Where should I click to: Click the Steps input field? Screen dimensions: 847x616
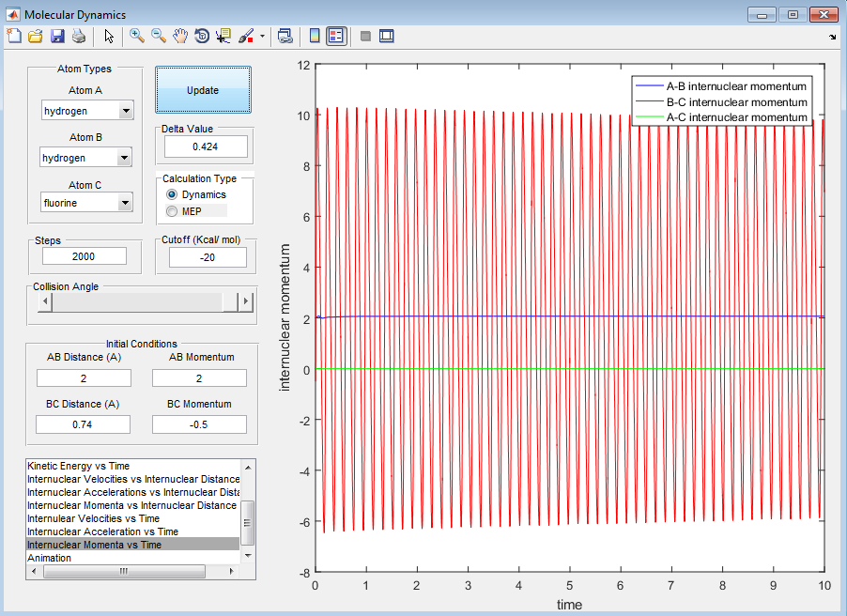click(x=85, y=256)
